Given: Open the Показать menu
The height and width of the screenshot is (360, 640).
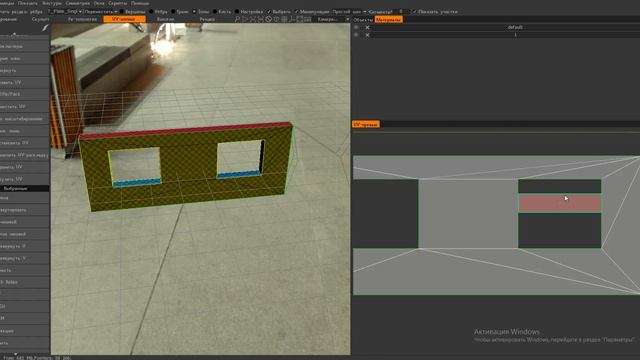Looking at the screenshot, I should coord(27,3).
